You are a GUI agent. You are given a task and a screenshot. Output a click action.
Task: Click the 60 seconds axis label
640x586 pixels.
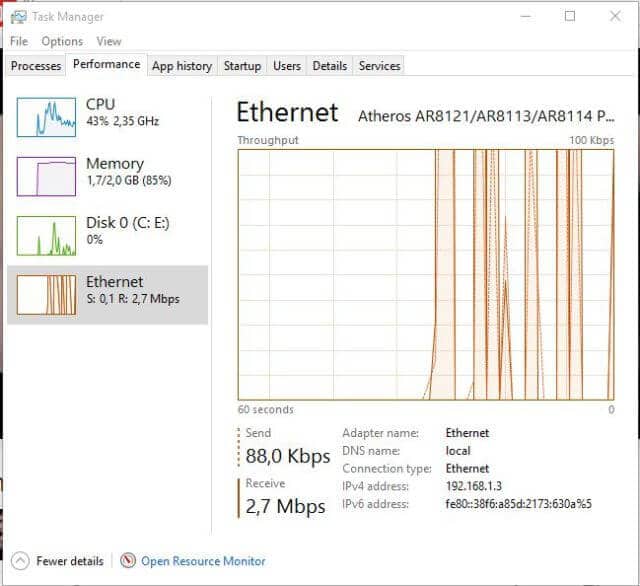(x=265, y=409)
